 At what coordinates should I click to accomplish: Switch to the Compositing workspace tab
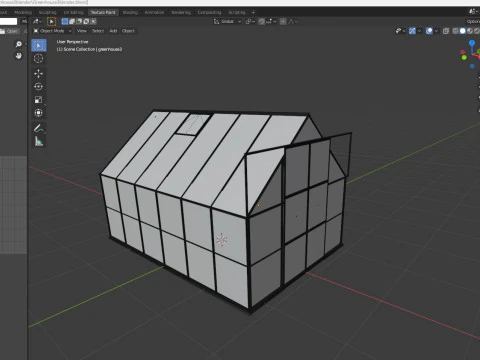tap(209, 12)
